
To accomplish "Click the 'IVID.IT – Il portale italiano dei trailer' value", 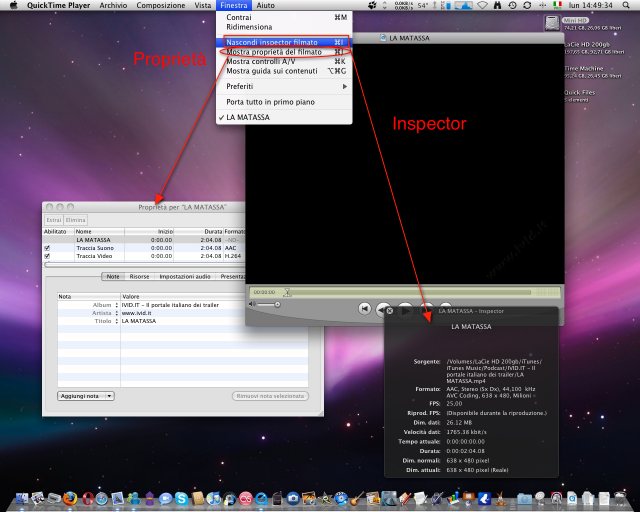I will [x=170, y=305].
